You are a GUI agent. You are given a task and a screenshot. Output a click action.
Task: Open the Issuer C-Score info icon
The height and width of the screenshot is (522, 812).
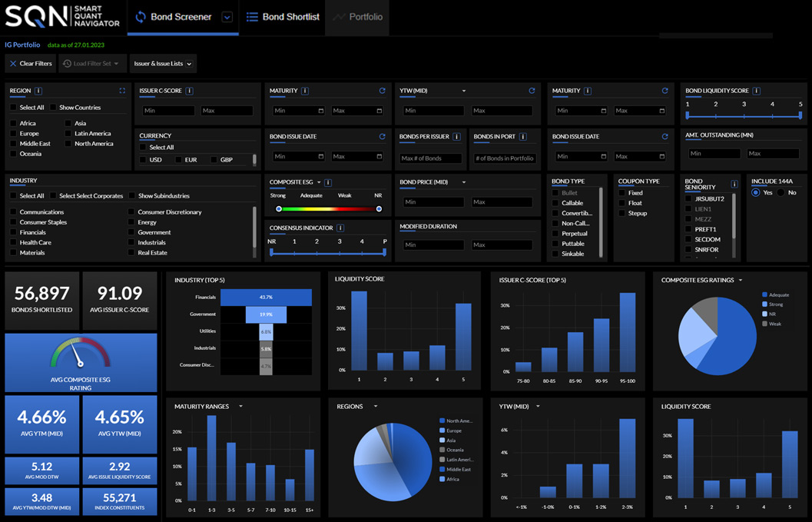tap(190, 91)
